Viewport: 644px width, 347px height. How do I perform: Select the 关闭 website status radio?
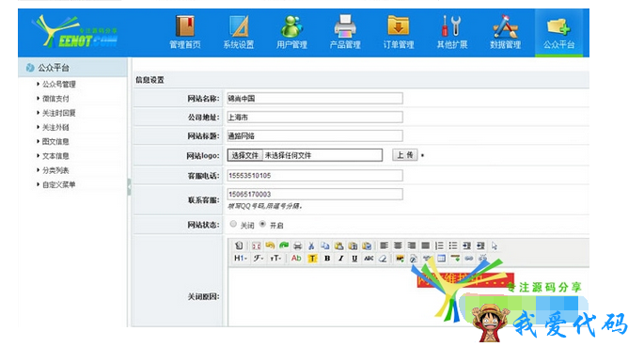233,224
